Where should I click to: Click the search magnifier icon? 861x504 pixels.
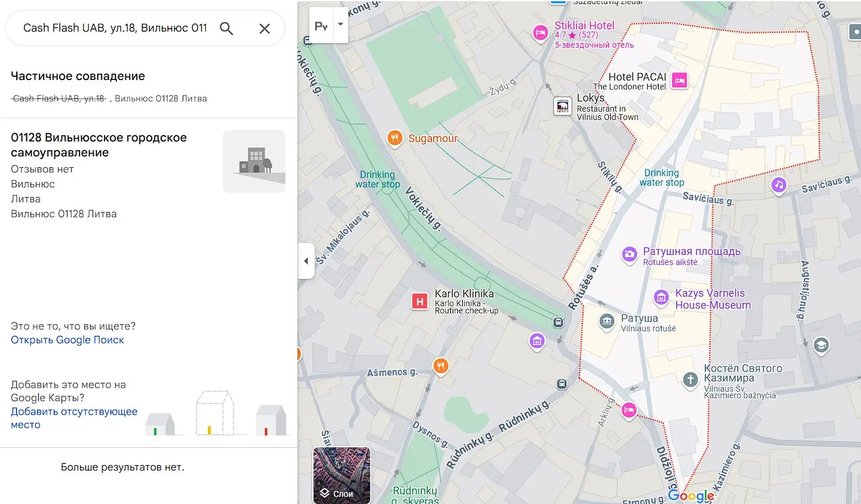point(226,28)
